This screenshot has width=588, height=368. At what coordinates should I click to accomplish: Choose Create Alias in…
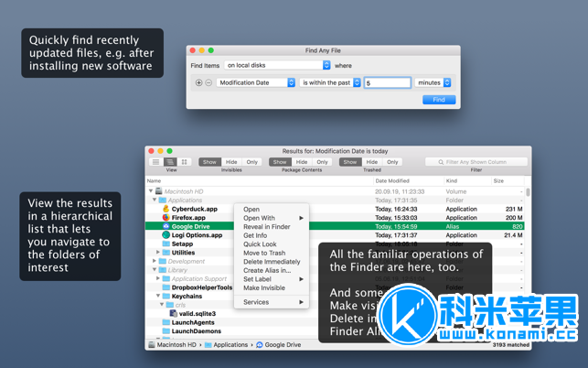(x=272, y=270)
